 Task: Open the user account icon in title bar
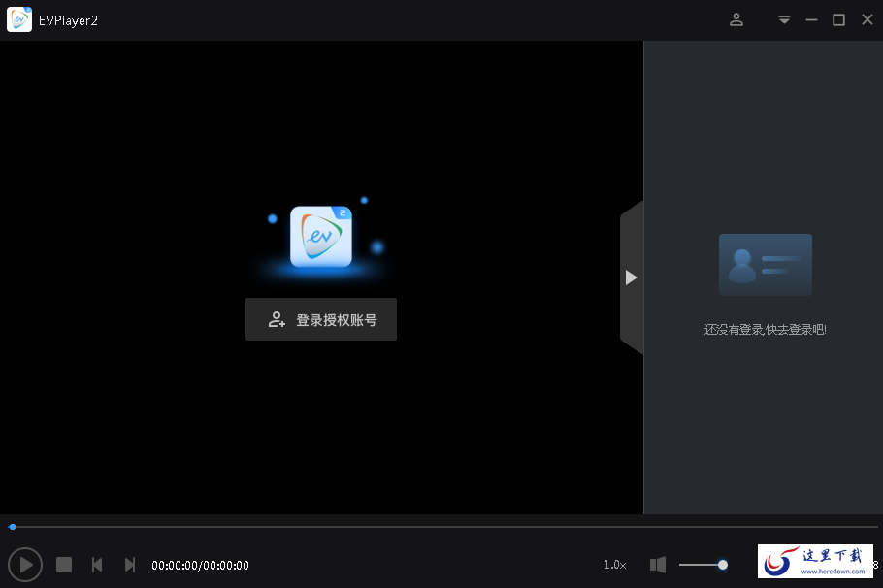pos(736,20)
